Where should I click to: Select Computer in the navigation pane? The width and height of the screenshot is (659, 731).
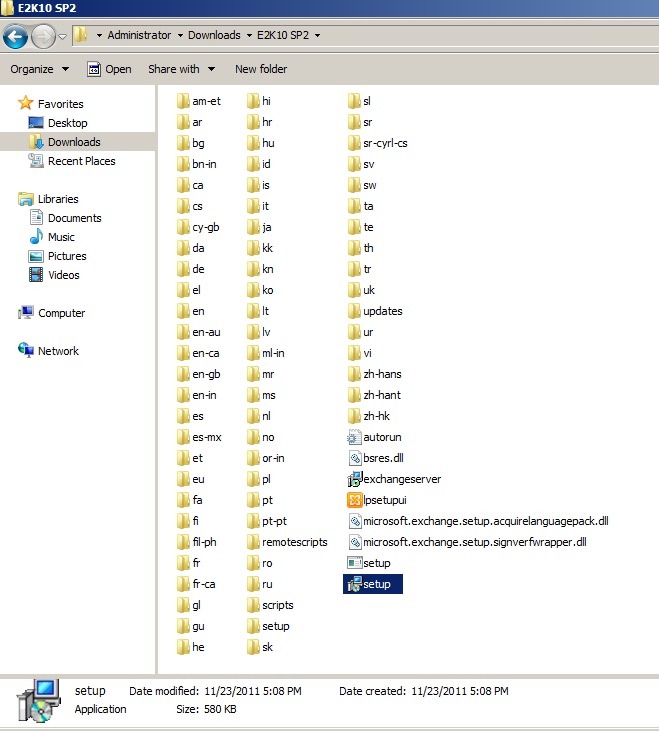[x=61, y=313]
